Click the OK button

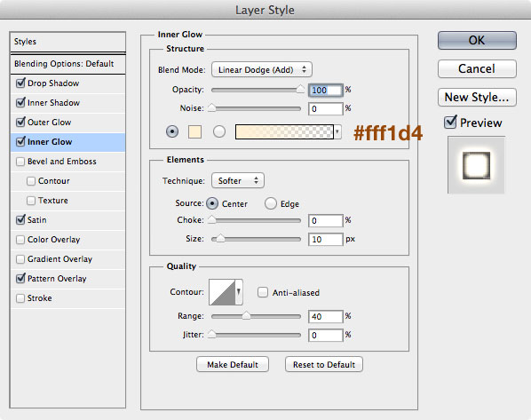point(477,40)
